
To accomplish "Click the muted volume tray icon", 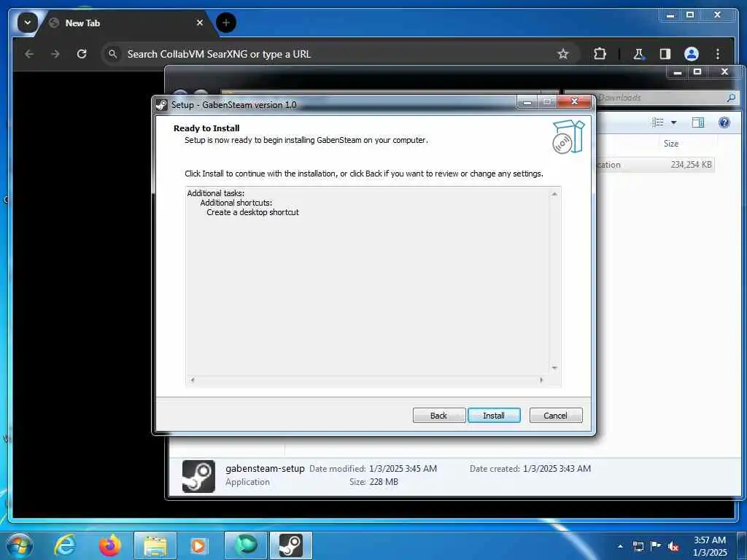I will coord(673,546).
